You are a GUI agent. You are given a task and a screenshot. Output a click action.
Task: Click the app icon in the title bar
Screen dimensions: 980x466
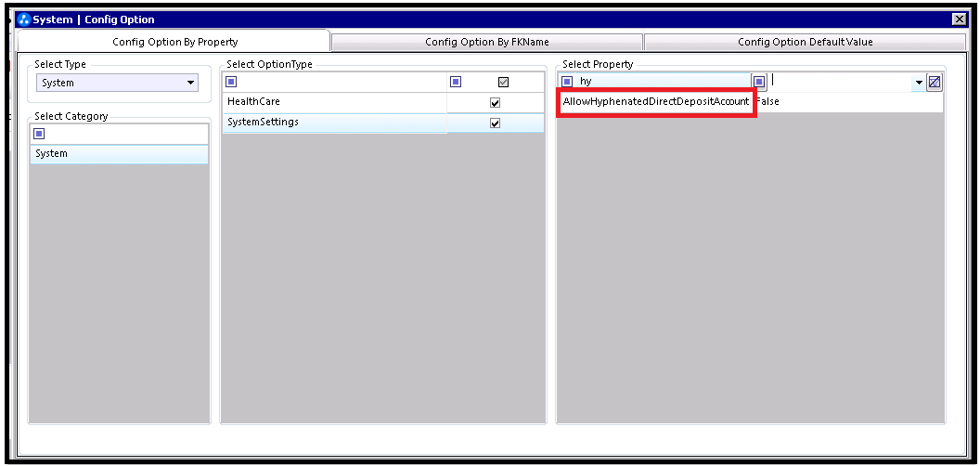25,19
